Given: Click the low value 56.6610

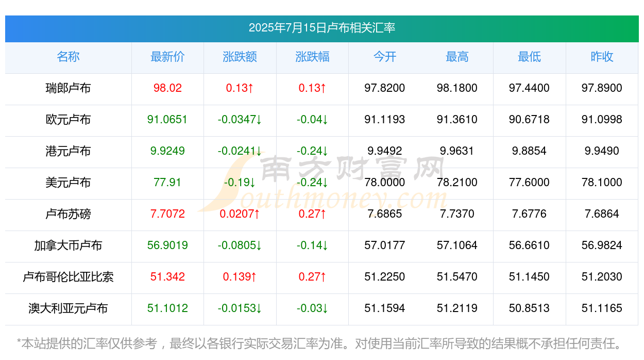Looking at the screenshot, I should point(529,246).
